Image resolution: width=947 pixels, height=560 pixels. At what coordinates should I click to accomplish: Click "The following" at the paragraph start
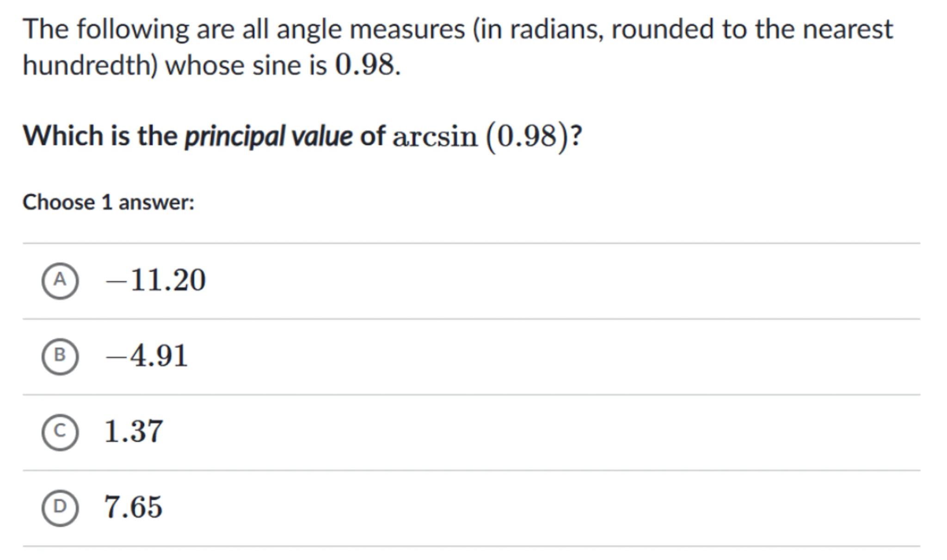(106, 30)
